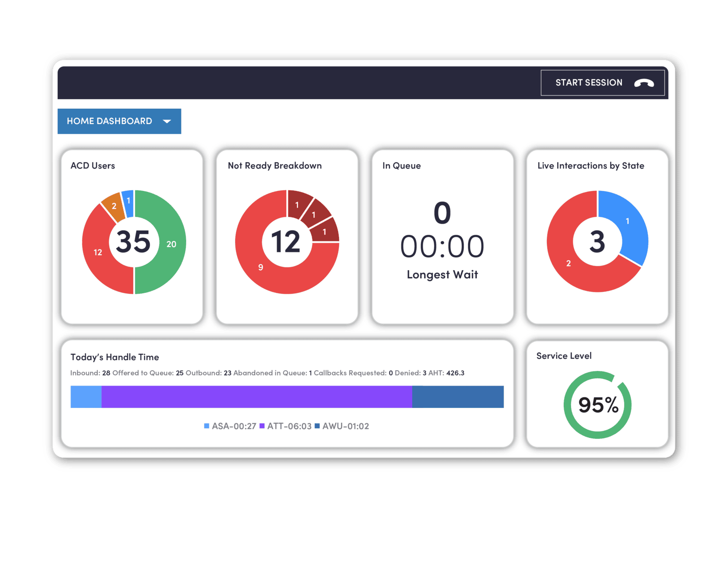The height and width of the screenshot is (562, 728).
Task: Open the HOME DASHBOARD dropdown
Action: tap(119, 121)
